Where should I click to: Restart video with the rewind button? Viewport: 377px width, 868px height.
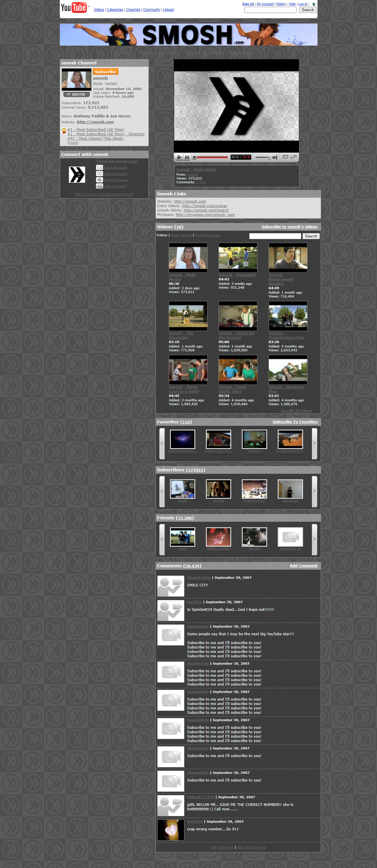coord(187,157)
